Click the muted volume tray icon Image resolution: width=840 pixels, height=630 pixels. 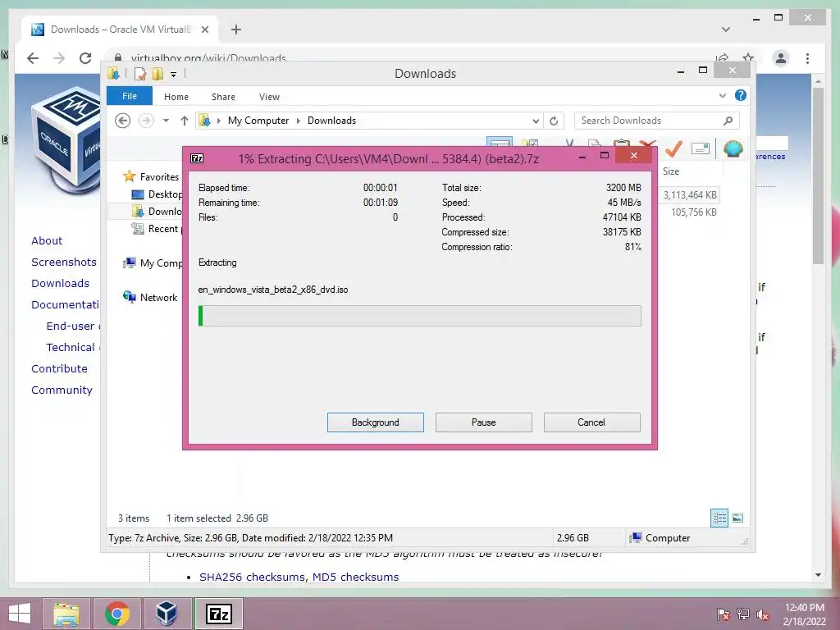click(x=763, y=614)
